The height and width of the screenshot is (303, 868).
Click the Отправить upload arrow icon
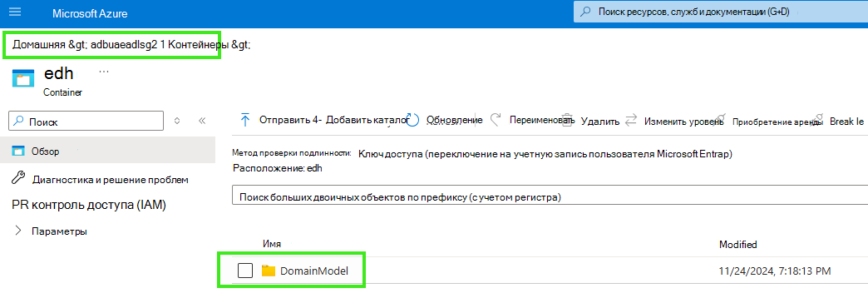[x=244, y=120]
